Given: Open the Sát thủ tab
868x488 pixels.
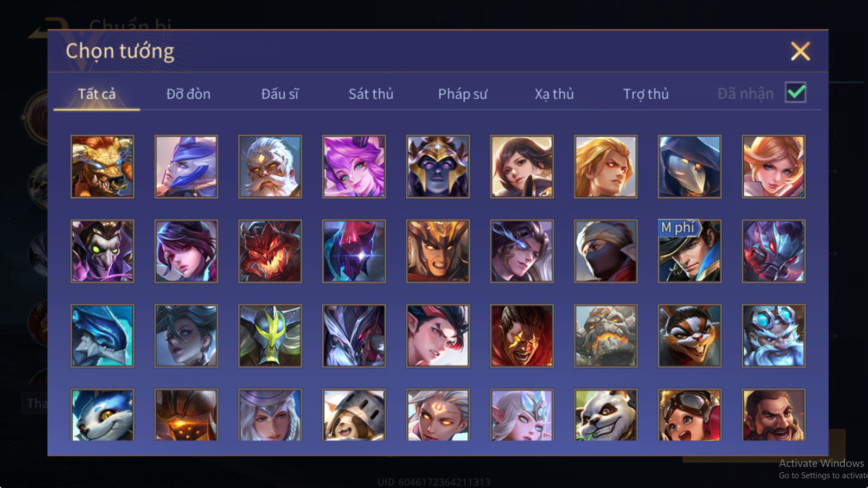Looking at the screenshot, I should coord(371,94).
